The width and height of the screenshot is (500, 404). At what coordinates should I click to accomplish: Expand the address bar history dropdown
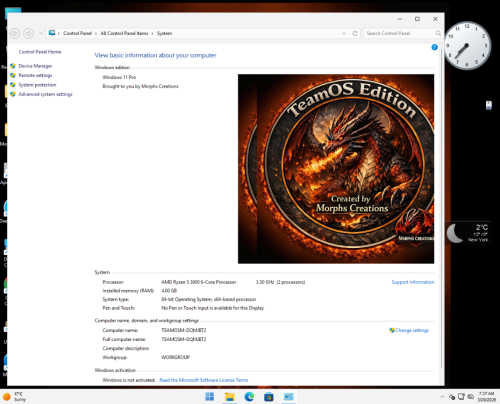[344, 33]
